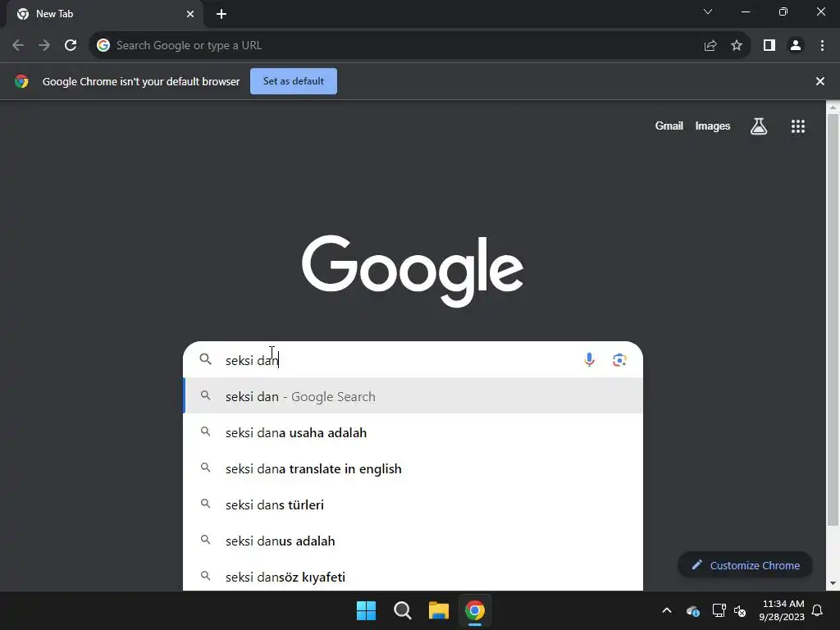Click the page vertical scrollbar

[x=833, y=319]
